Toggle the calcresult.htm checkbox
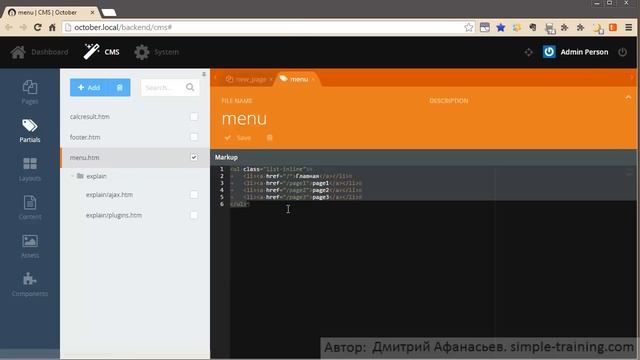 click(x=194, y=117)
